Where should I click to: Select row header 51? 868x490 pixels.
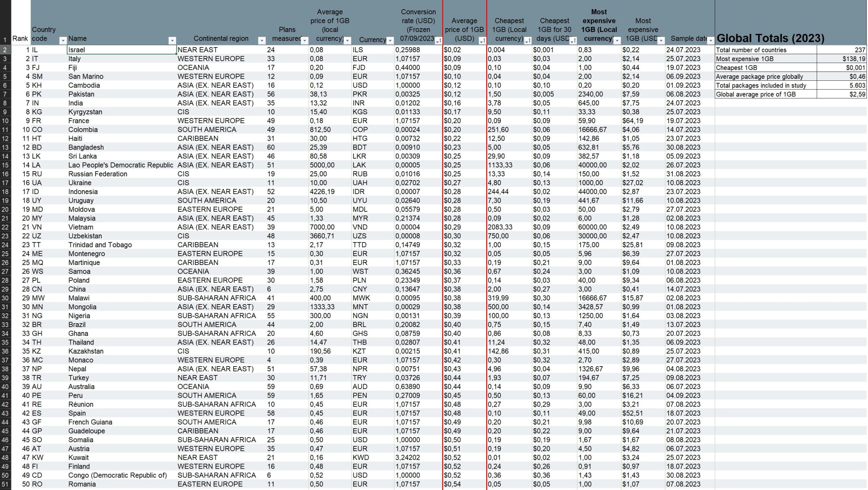pyautogui.click(x=5, y=484)
